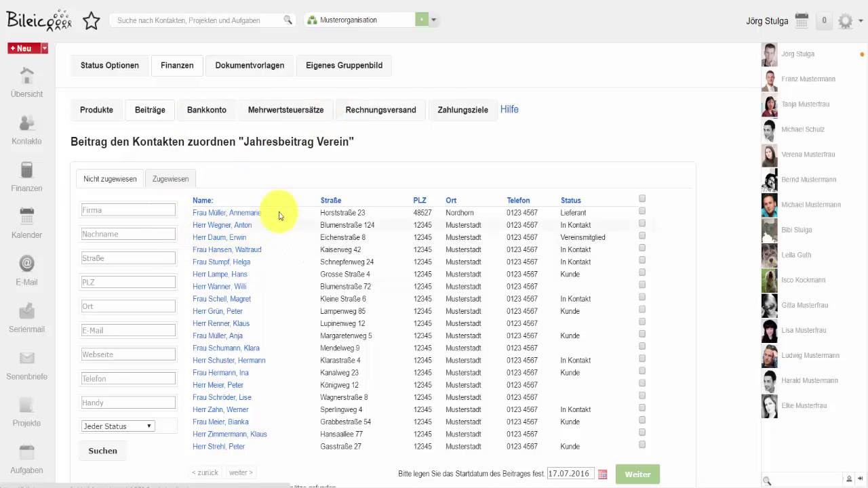
Task: Click Michael Schulz's avatar
Action: pos(769,129)
